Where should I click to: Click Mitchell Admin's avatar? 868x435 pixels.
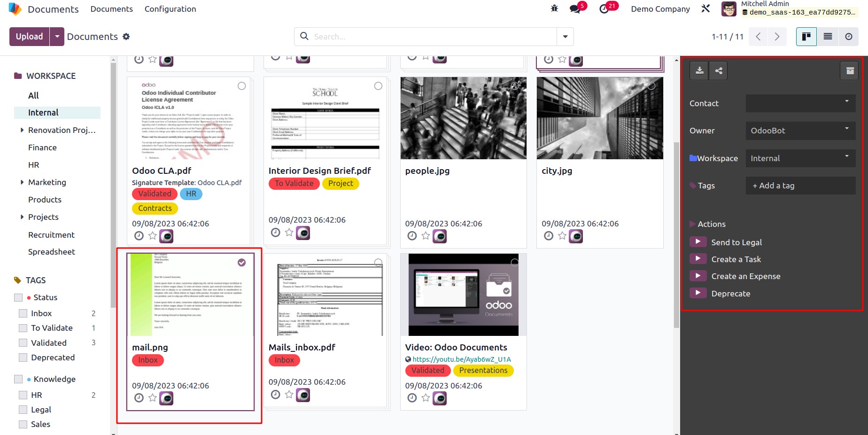pyautogui.click(x=729, y=9)
